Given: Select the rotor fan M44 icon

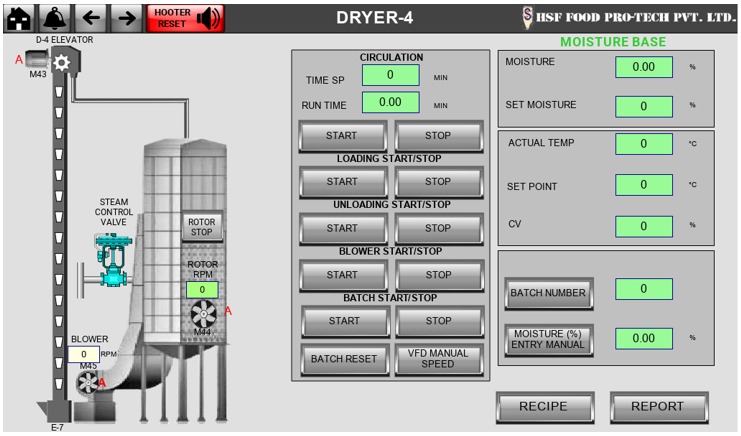Looking at the screenshot, I should click(x=203, y=313).
